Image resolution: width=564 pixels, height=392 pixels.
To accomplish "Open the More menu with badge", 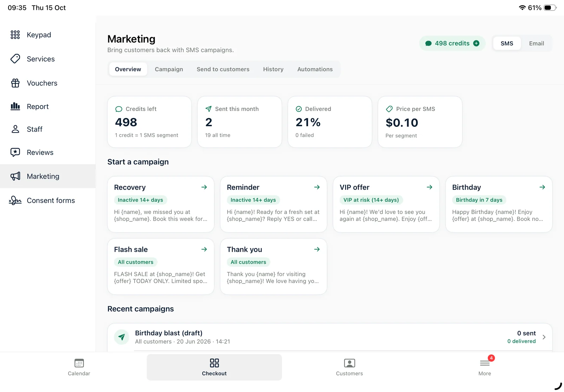I will coord(485,367).
